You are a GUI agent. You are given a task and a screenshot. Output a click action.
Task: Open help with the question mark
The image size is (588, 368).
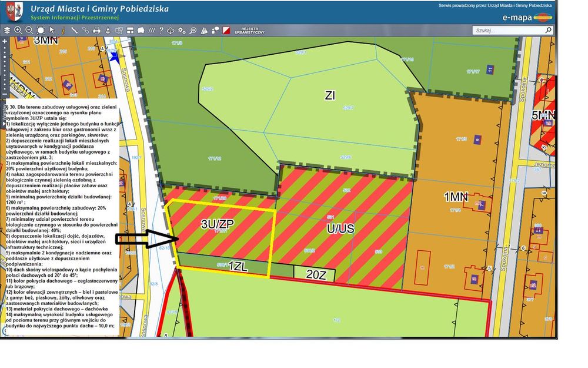[161, 31]
